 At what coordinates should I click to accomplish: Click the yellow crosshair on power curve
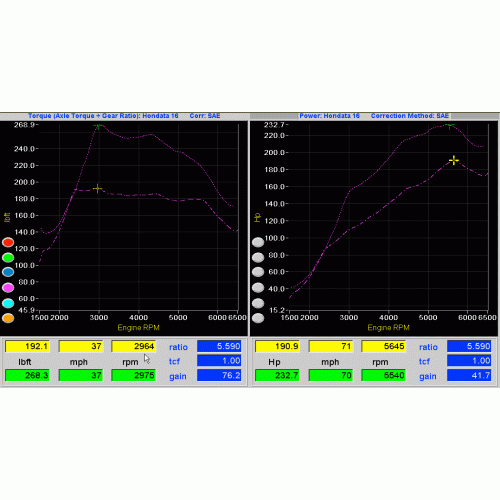[454, 160]
